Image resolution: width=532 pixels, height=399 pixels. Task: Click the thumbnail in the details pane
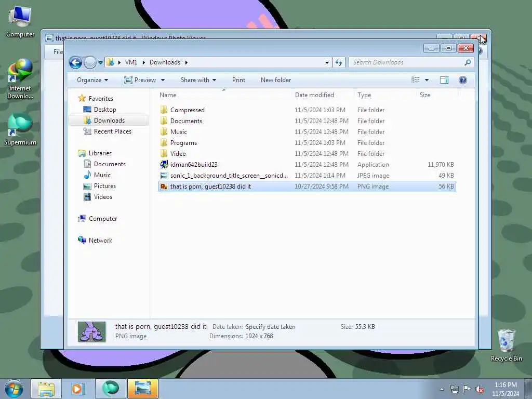pyautogui.click(x=91, y=331)
